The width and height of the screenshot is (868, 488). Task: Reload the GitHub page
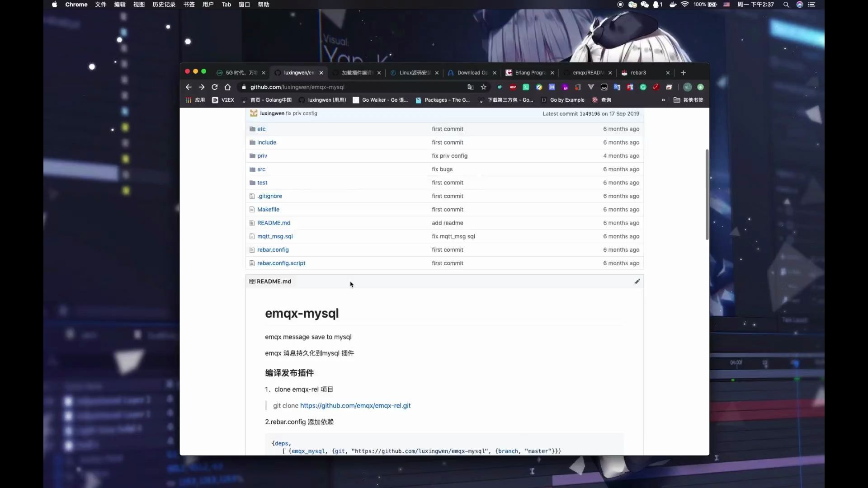pyautogui.click(x=214, y=87)
